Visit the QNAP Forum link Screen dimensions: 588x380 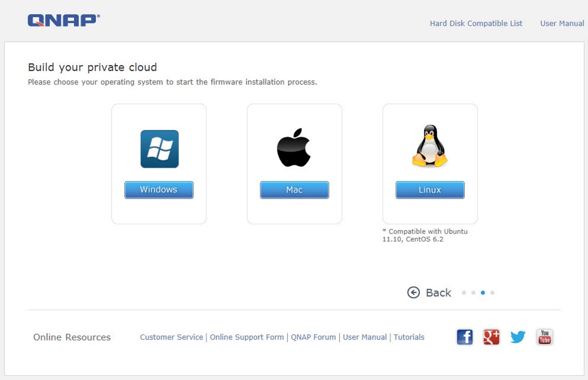coord(313,337)
